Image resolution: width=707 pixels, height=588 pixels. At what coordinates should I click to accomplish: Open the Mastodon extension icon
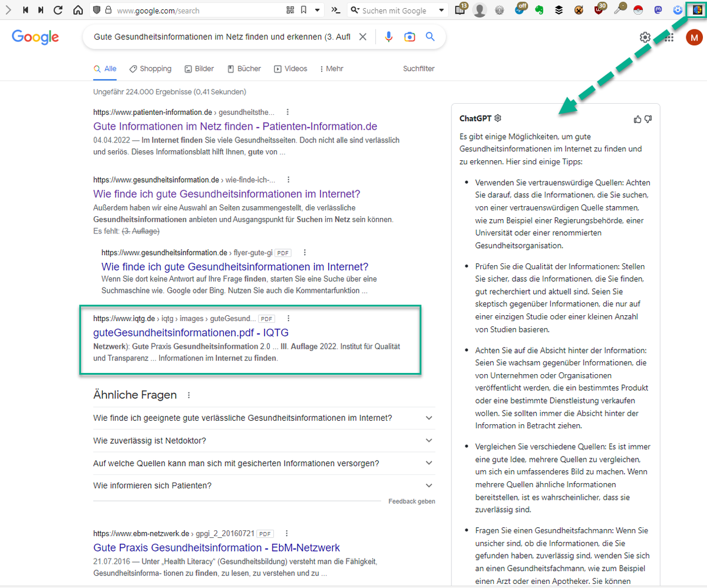pyautogui.click(x=659, y=10)
